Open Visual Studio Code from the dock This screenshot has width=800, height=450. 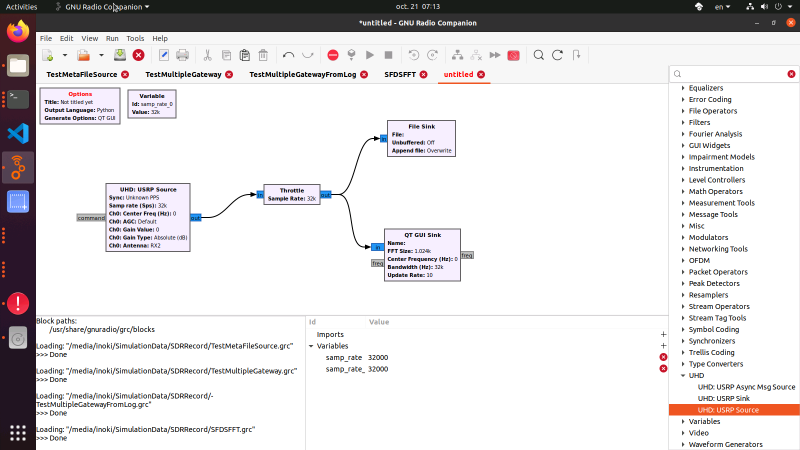18,133
